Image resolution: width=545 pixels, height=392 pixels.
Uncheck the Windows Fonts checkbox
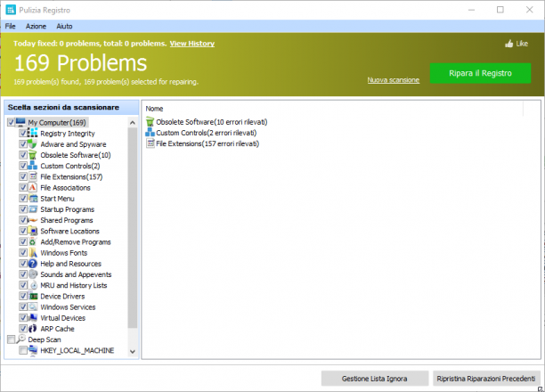click(23, 252)
